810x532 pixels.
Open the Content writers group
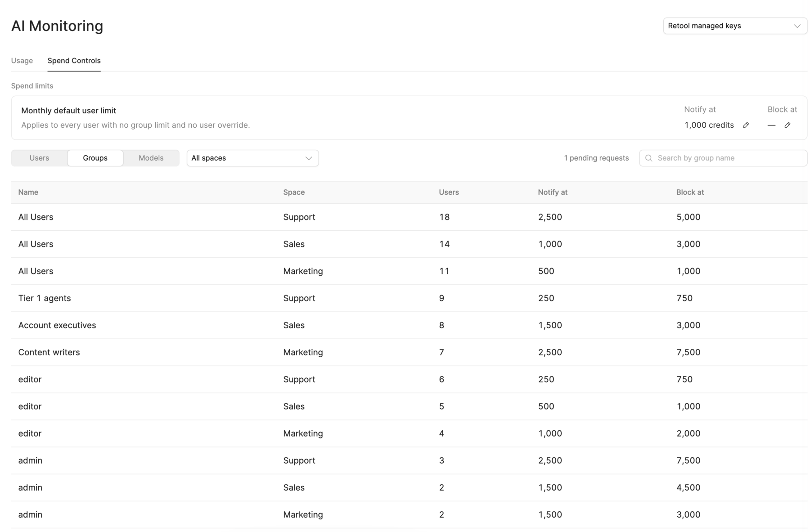coord(49,352)
